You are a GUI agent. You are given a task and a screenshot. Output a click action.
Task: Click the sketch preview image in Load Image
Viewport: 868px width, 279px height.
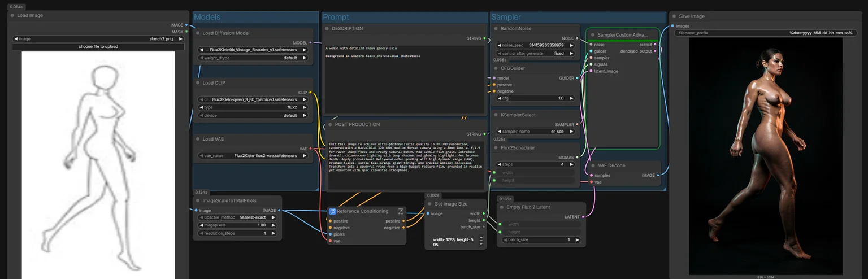pyautogui.click(x=98, y=165)
